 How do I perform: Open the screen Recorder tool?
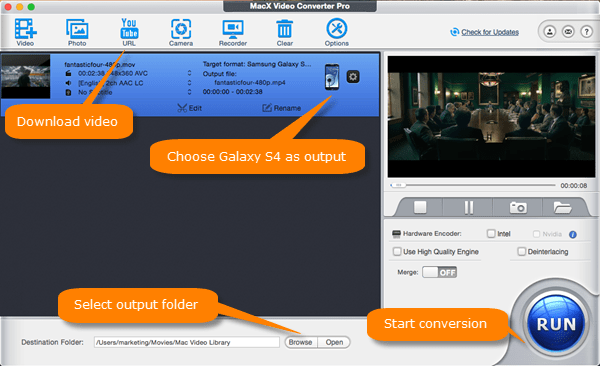click(x=233, y=32)
